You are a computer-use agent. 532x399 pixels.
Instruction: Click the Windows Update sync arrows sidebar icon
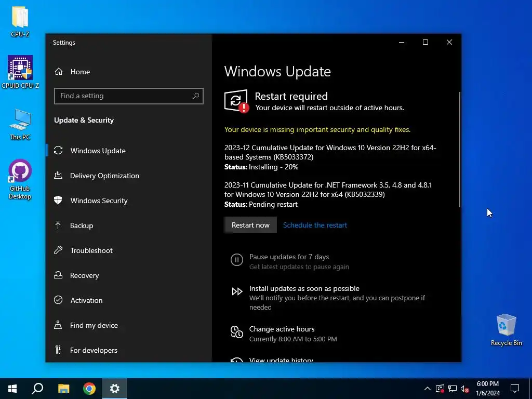pos(58,150)
